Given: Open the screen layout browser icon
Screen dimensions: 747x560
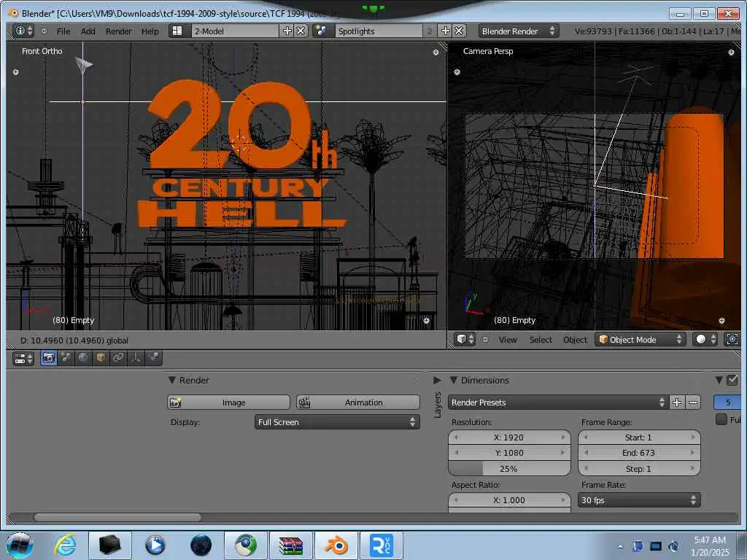Looking at the screenshot, I should (x=178, y=31).
